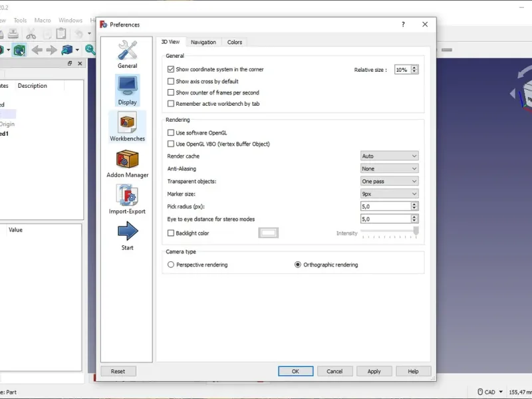The width and height of the screenshot is (532, 399).
Task: Open the Tools menu
Action: (20, 21)
